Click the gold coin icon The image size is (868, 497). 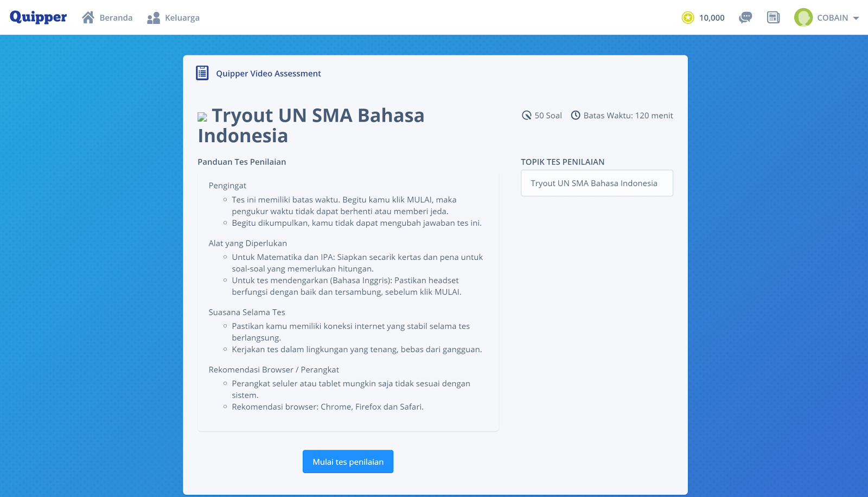coord(688,18)
